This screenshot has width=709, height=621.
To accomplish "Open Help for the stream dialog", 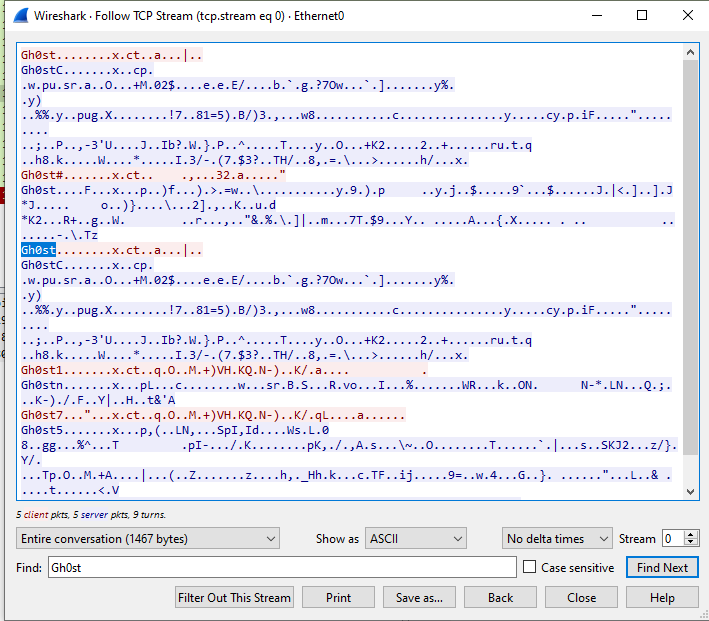I will point(662,598).
